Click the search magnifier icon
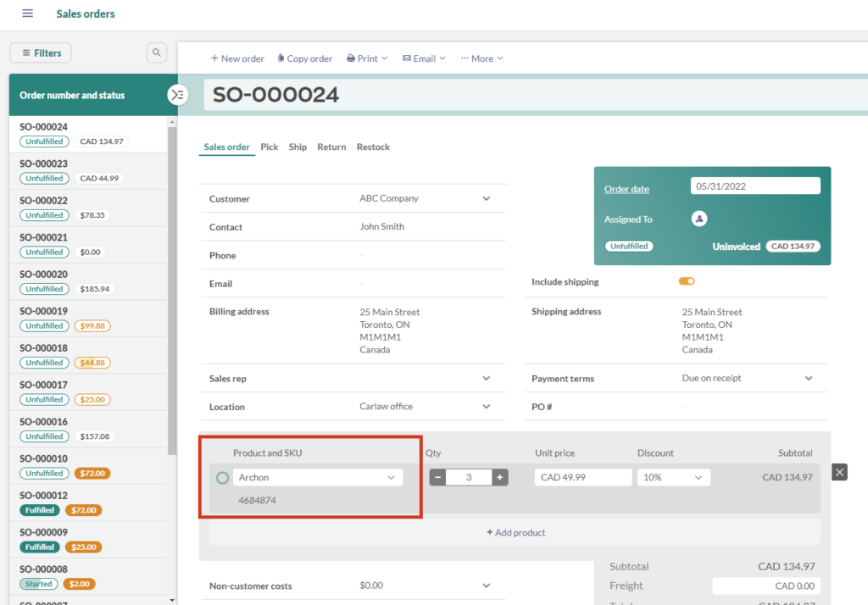 click(x=156, y=52)
